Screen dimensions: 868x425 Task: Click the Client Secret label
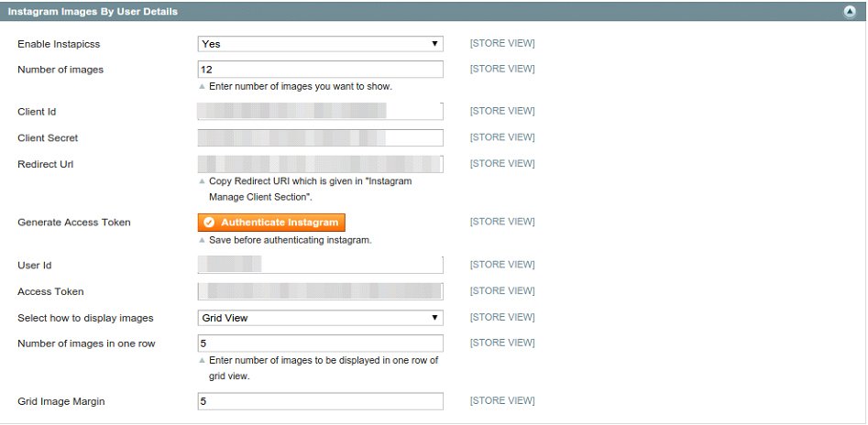[x=48, y=137]
